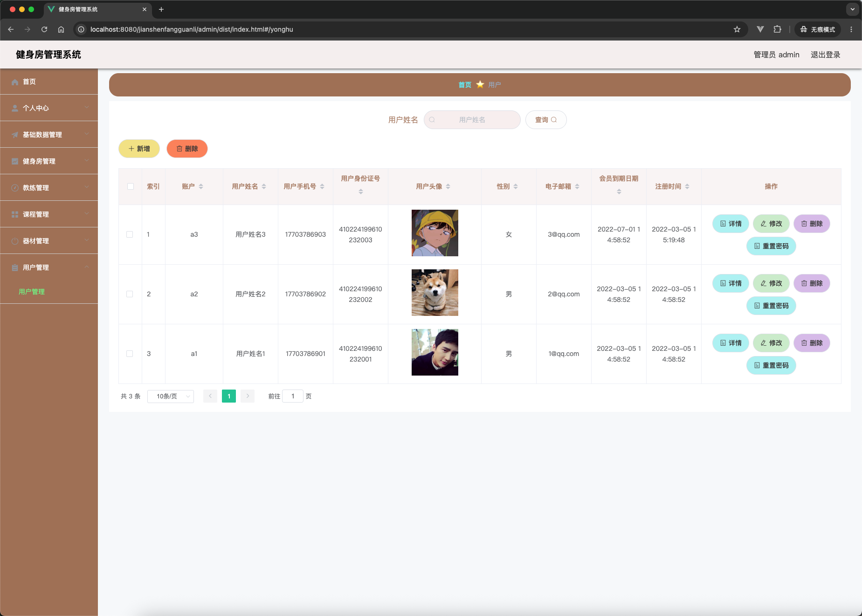
Task: Click the 首页 breadcrumb link
Action: (465, 85)
